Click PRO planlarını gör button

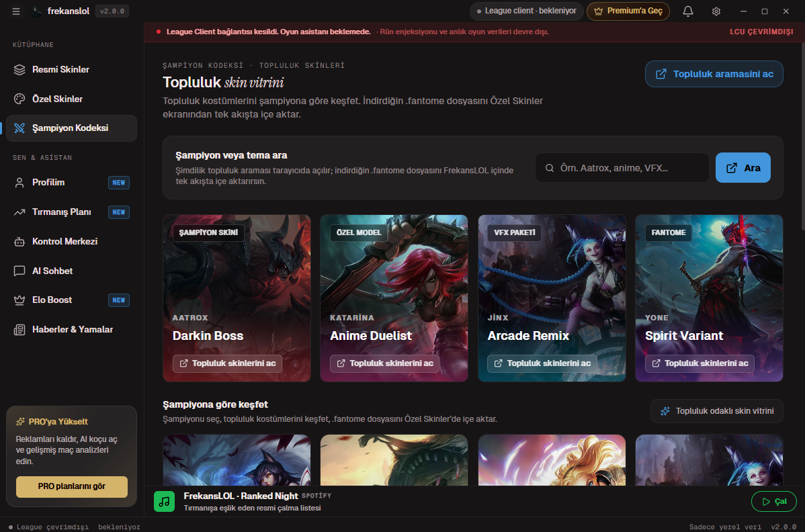pos(72,486)
